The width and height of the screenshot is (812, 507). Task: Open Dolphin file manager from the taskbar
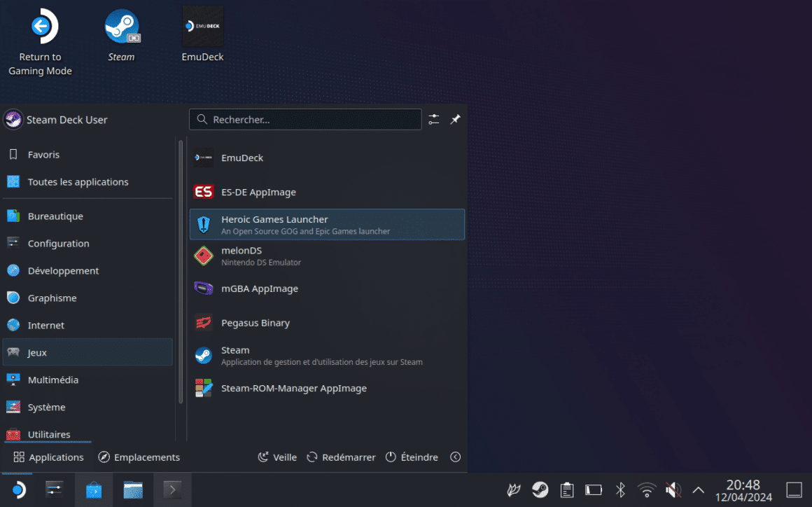coord(133,490)
